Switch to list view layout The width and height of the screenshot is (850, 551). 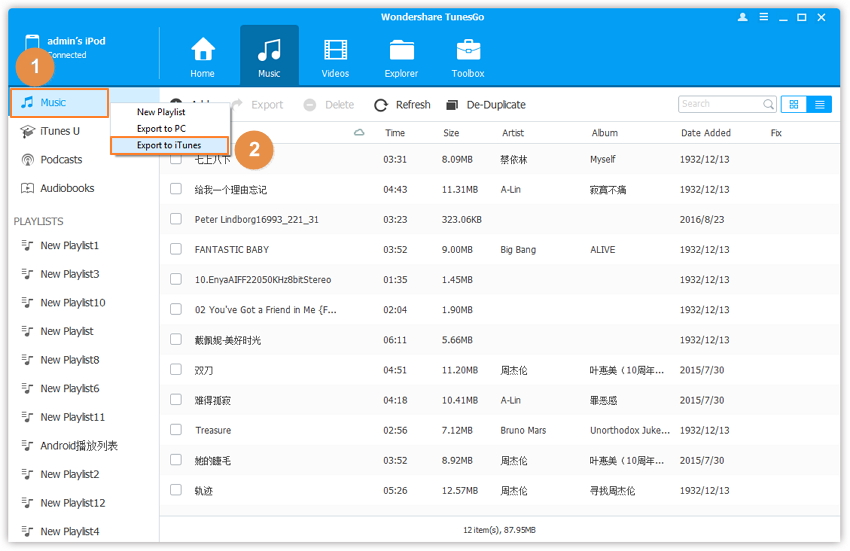tap(820, 104)
